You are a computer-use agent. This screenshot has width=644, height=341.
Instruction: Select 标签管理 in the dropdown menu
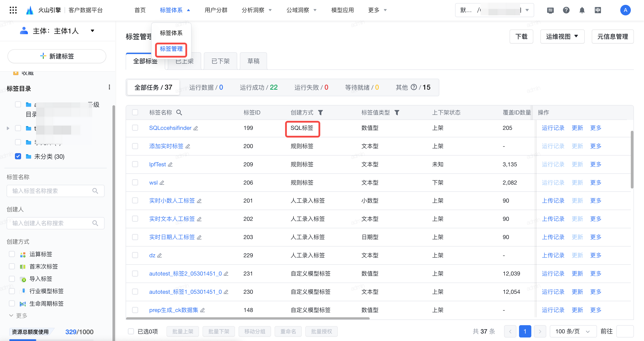coord(171,49)
